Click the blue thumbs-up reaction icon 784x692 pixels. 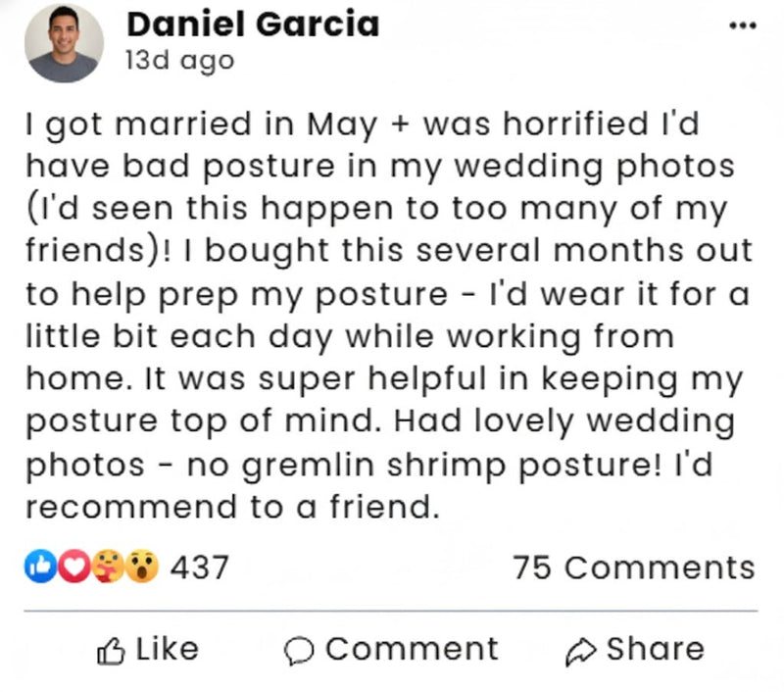pos(39,568)
